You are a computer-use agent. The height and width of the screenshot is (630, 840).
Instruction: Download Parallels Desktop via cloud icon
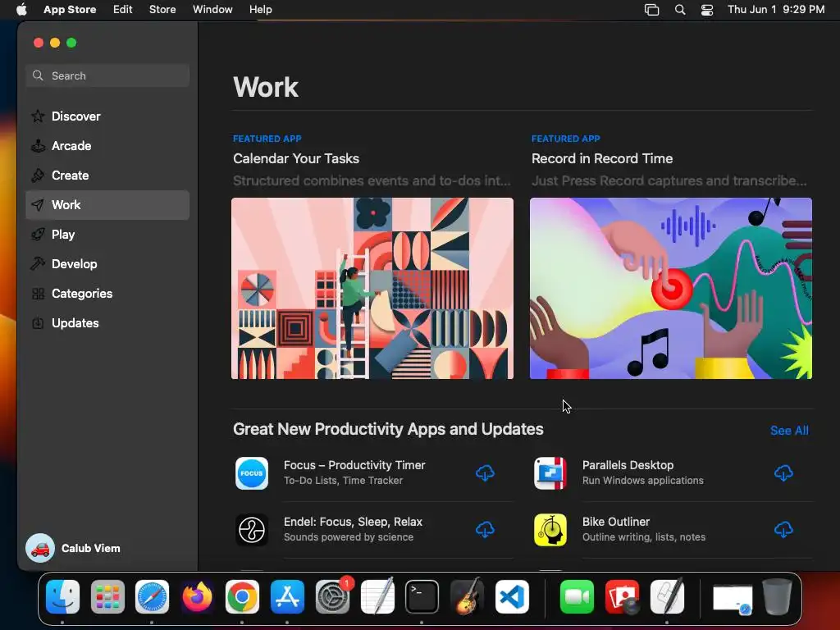pos(783,473)
